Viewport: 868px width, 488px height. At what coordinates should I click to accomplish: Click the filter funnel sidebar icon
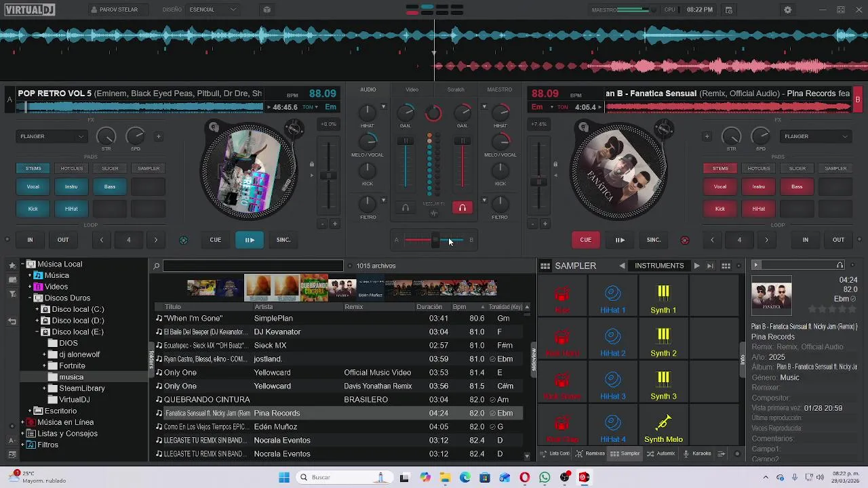pos(12,294)
